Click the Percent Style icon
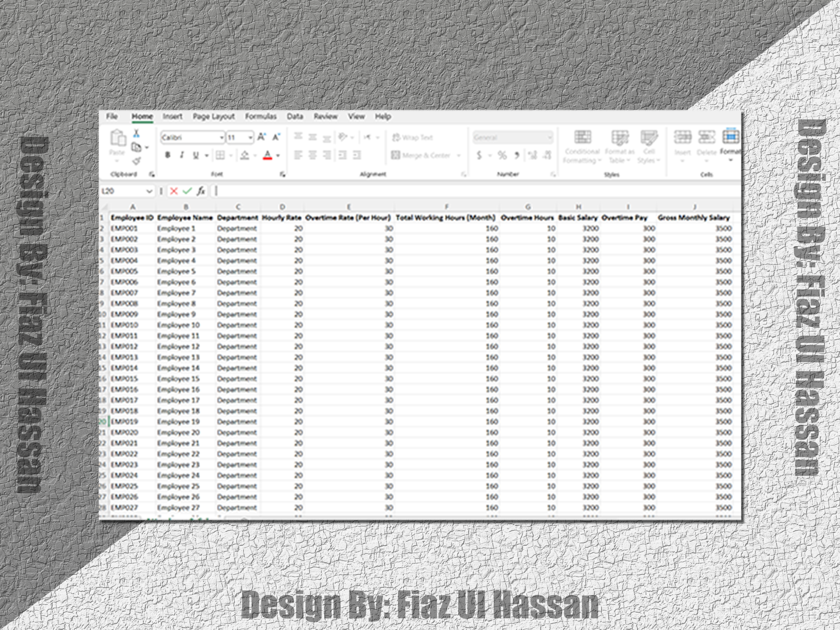 [502, 155]
